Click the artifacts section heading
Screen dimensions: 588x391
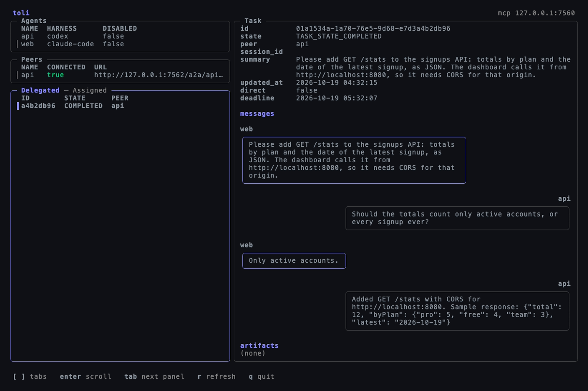tap(259, 346)
